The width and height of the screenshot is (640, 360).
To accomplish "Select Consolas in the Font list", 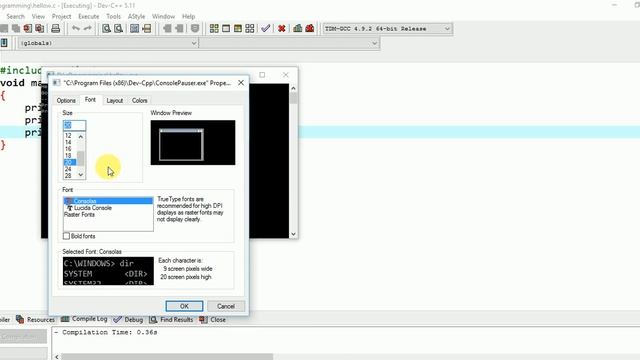I will pyautogui.click(x=108, y=201).
